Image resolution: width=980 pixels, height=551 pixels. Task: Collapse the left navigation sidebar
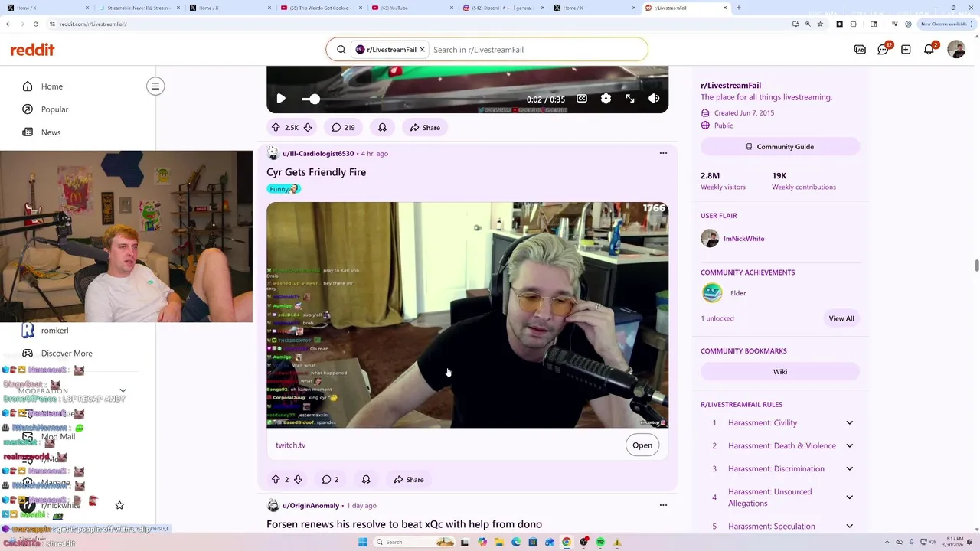tap(155, 86)
